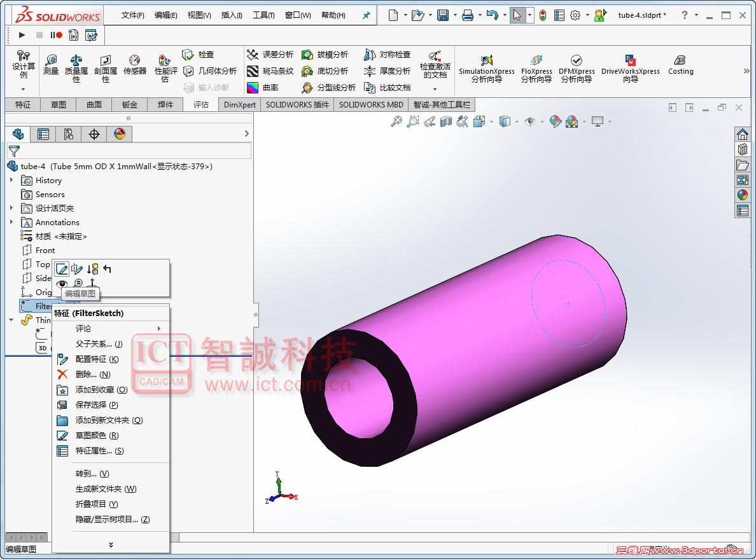Toggle sketch visibility with the eye icon

[61, 284]
